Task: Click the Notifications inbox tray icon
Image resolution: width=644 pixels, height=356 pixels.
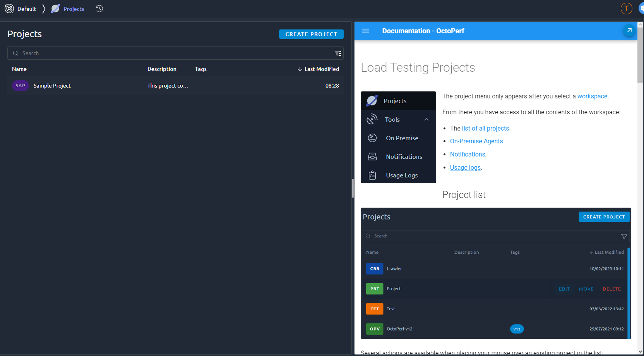Action: pyautogui.click(x=372, y=157)
